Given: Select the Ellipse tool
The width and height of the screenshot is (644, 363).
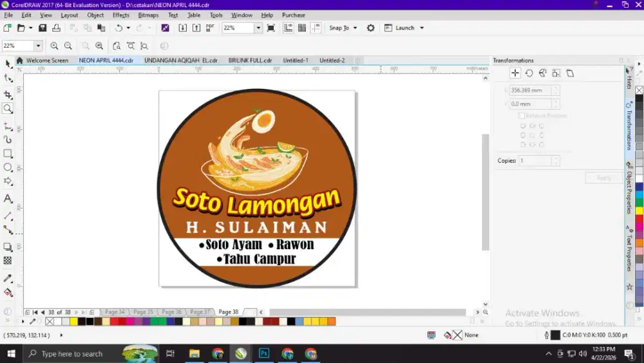Looking at the screenshot, I should click(x=8, y=167).
